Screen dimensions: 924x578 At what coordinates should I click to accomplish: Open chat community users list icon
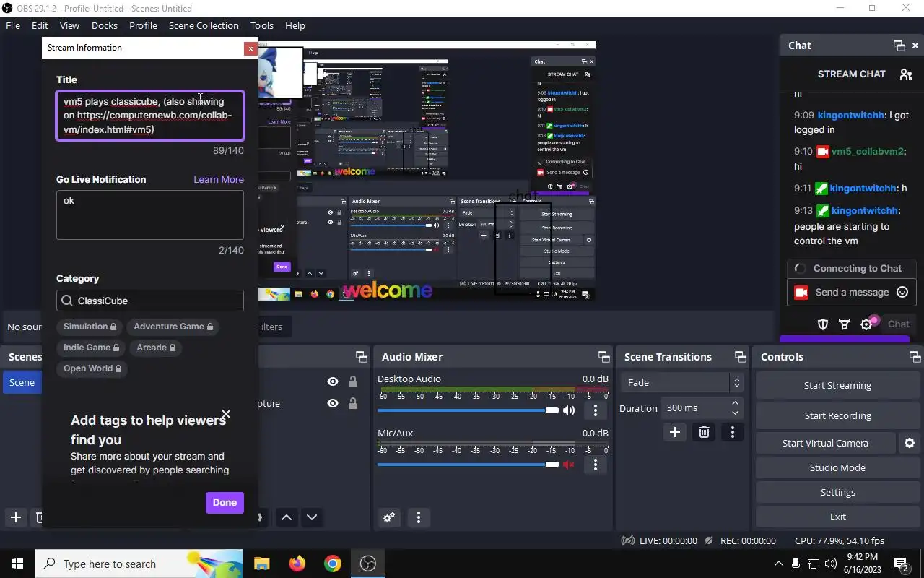[905, 74]
